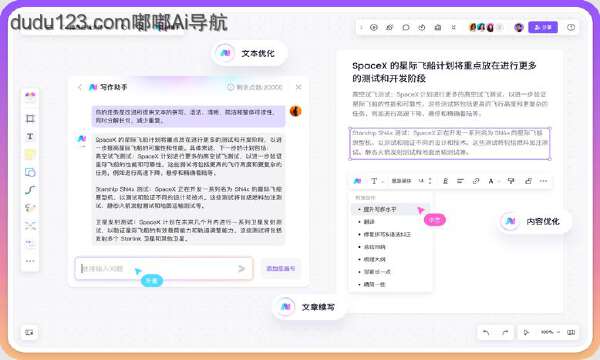The height and width of the screenshot is (360, 600).
Task: Select the second bullet item in AI menu
Action: tap(369, 222)
